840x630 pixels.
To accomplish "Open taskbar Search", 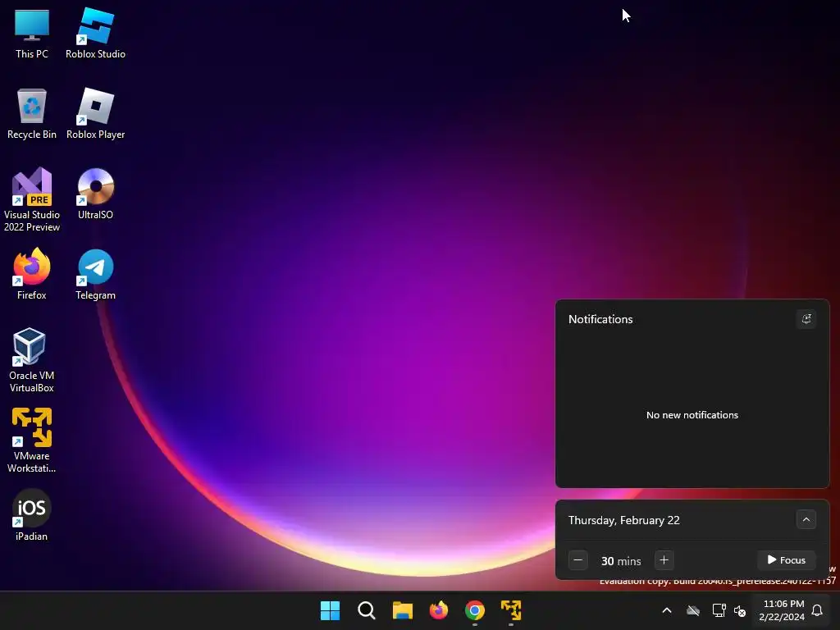I will 367,610.
